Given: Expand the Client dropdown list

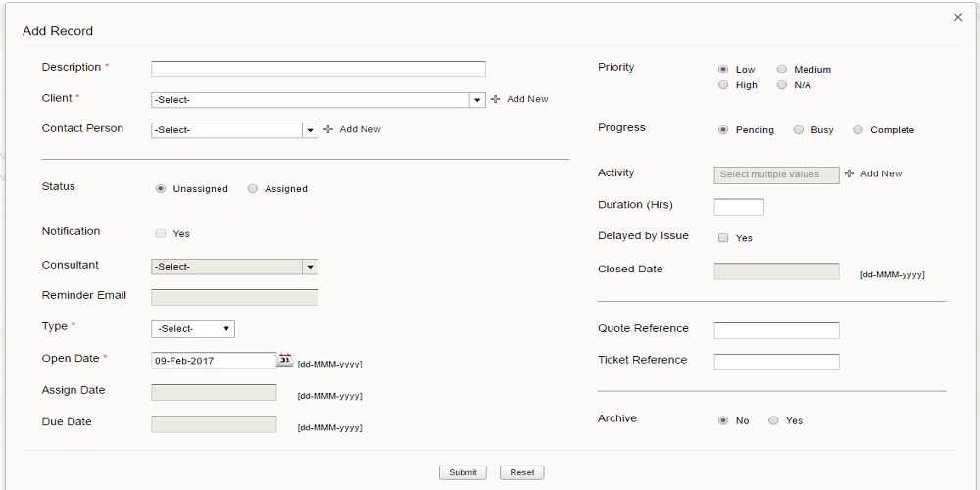Looking at the screenshot, I should tap(477, 100).
